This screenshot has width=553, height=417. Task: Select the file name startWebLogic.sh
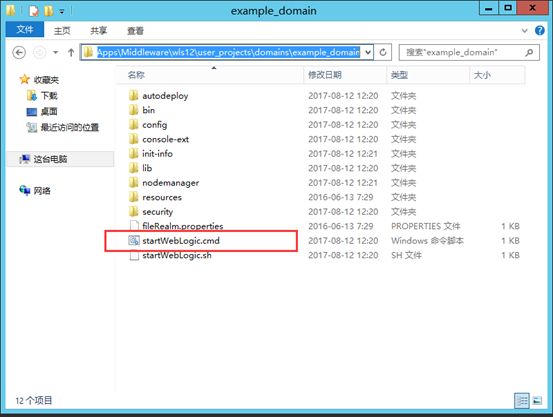(177, 255)
